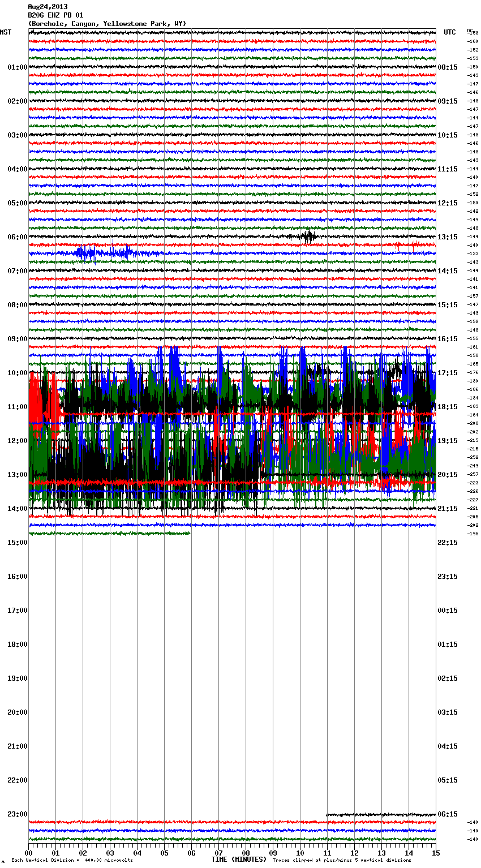481x868 pixels.
Task: Click the date label Aug24,2013
Action: coord(48,7)
